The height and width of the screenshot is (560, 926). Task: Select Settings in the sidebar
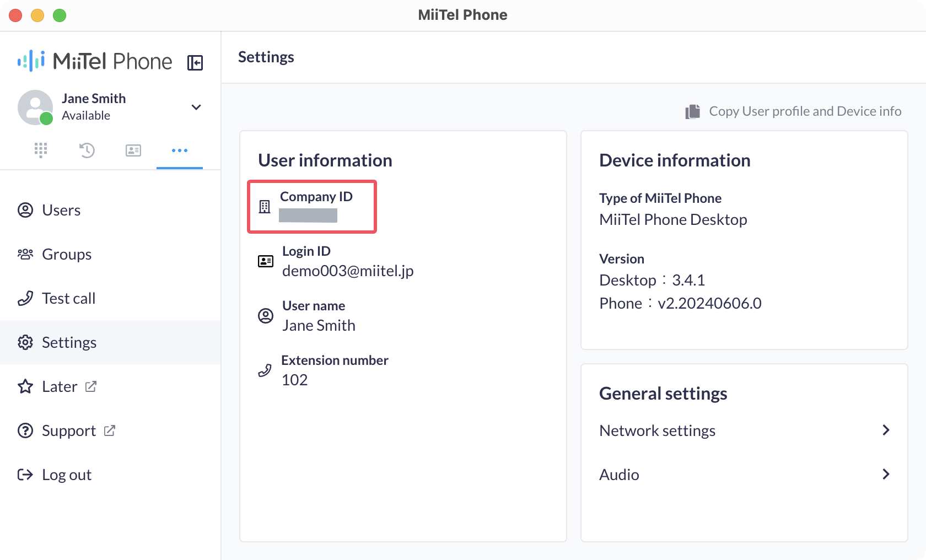(x=110, y=342)
